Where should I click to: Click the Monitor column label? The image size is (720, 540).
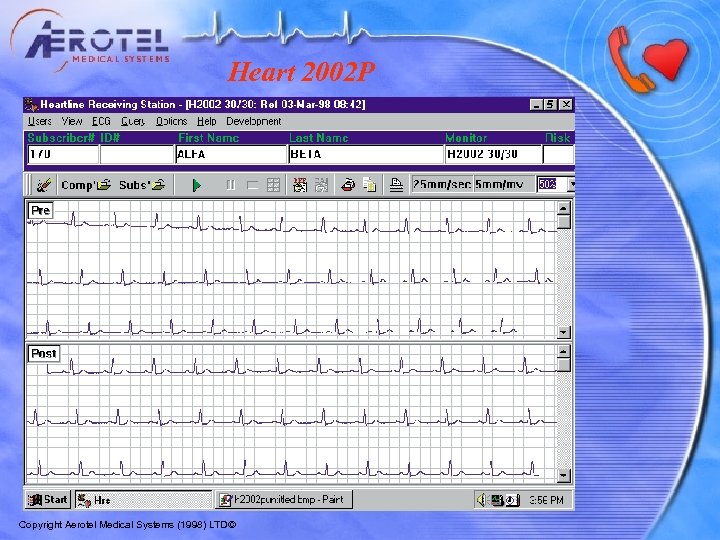pos(466,138)
